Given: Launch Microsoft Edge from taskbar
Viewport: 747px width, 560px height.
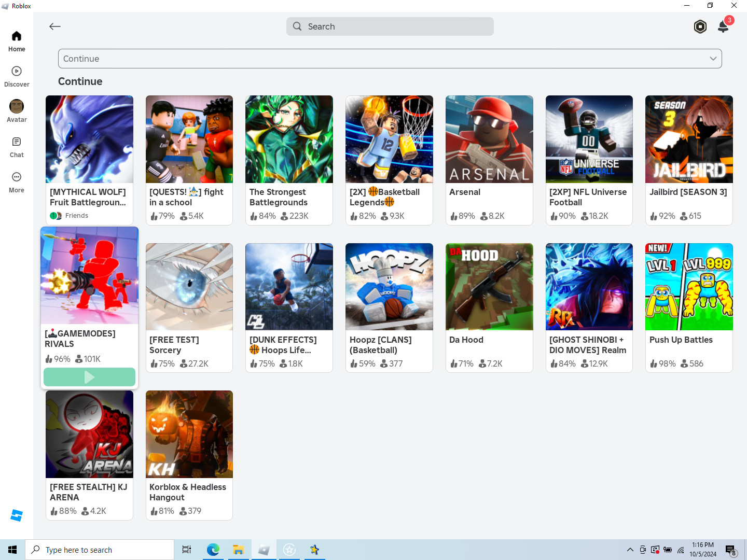Looking at the screenshot, I should [x=213, y=550].
